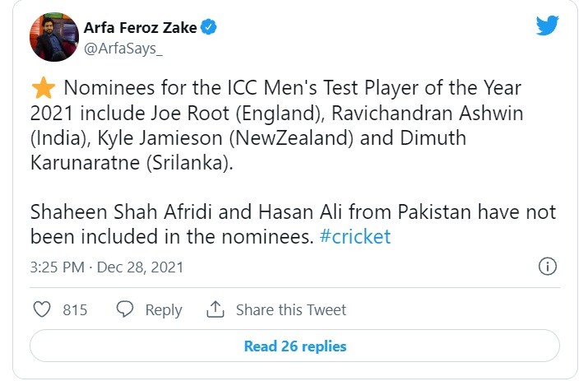Click the blue verified badge
This screenshot has width=588, height=381.
210,28
